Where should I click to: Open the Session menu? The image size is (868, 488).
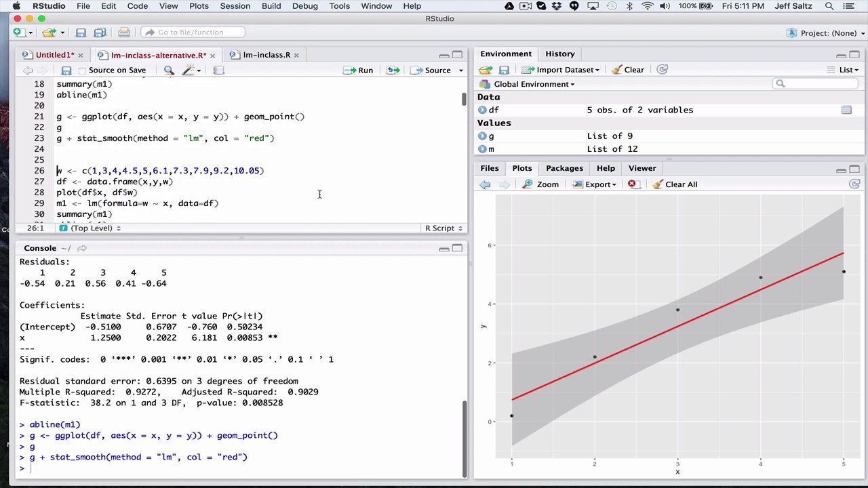coord(235,6)
